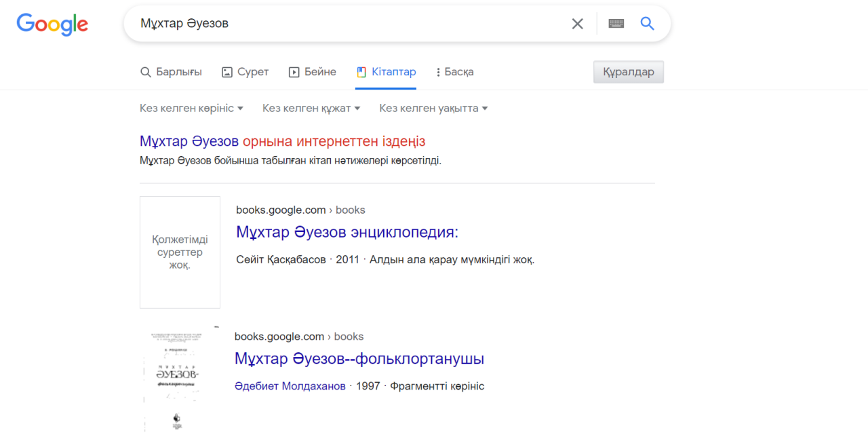Viewport: 868px width, 433px height.
Task: Select the Барлығы (All) search tab
Action: [x=171, y=72]
